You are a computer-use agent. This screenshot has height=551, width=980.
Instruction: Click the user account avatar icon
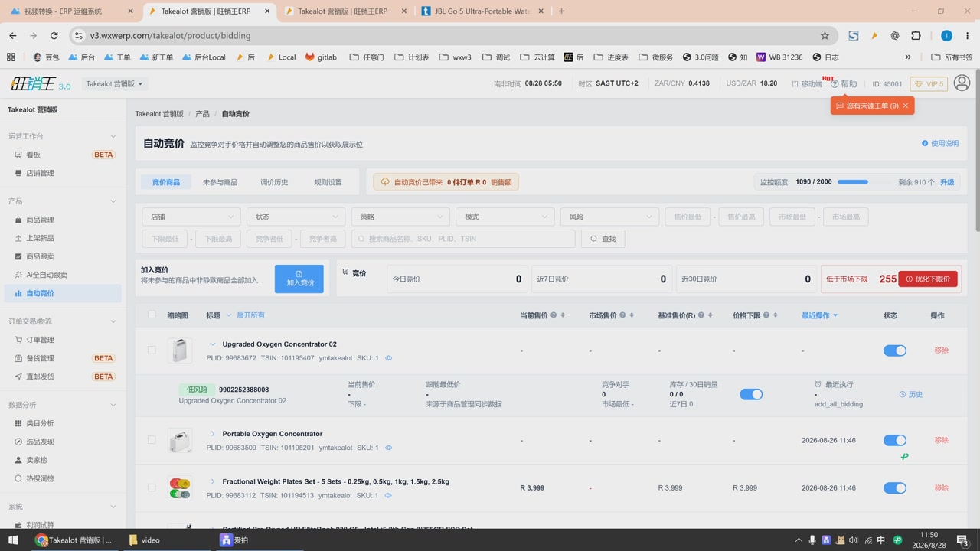click(962, 83)
